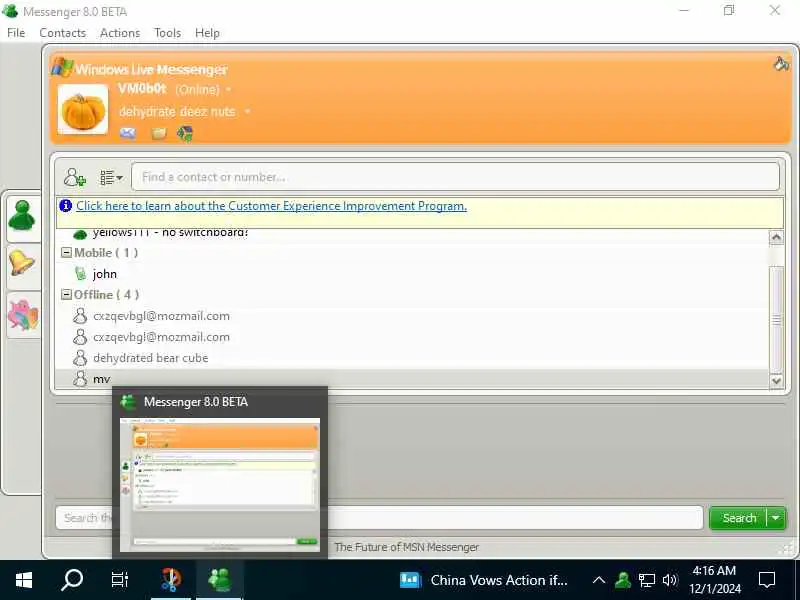800x600 pixels.
Task: Click offline icon of first cxzqevbgl@mozmail.com
Action: 80,316
